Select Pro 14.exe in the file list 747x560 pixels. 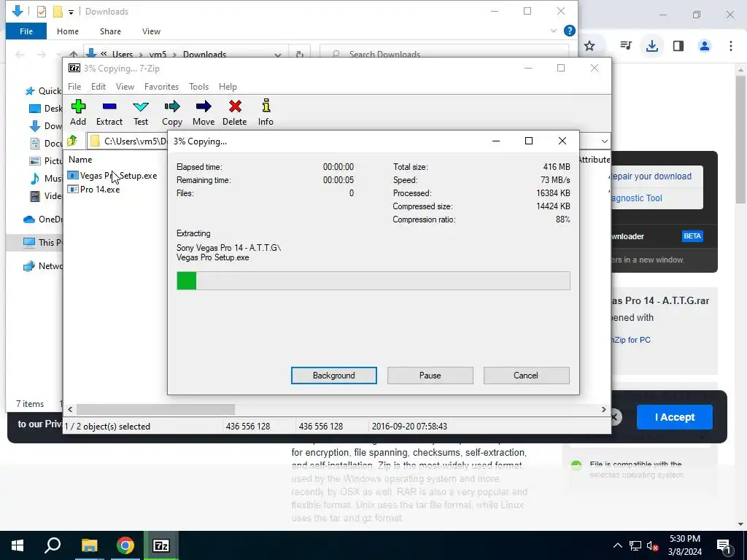point(94,190)
